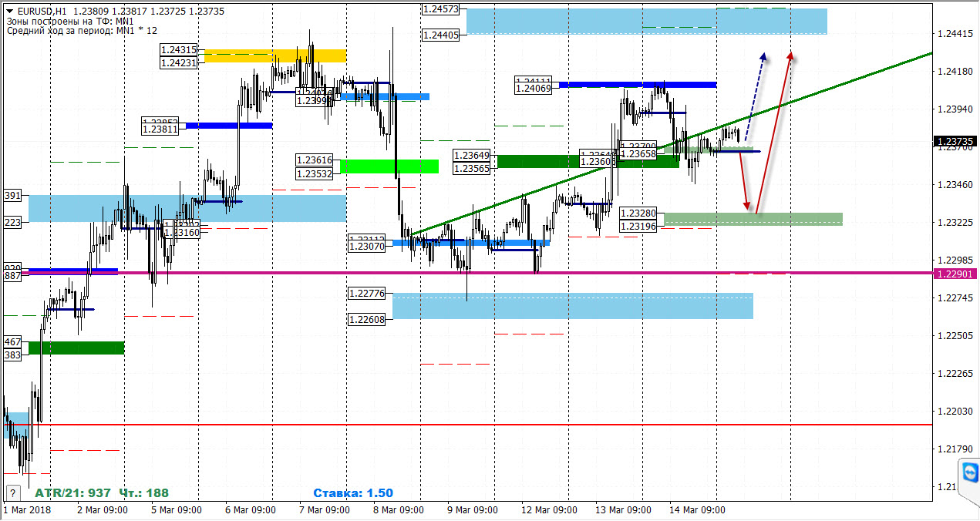Click the 1.24315 price label
Viewport: 980px width, 521px height.
tap(179, 49)
